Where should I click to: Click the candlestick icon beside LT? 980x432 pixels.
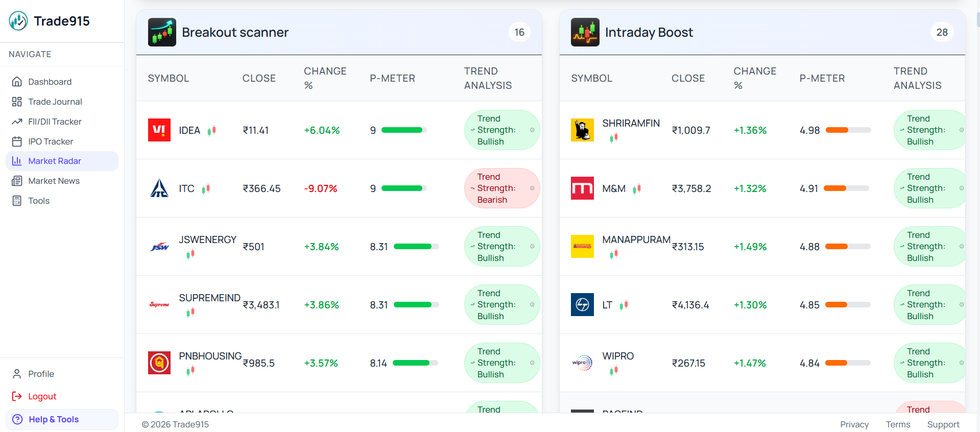click(624, 305)
